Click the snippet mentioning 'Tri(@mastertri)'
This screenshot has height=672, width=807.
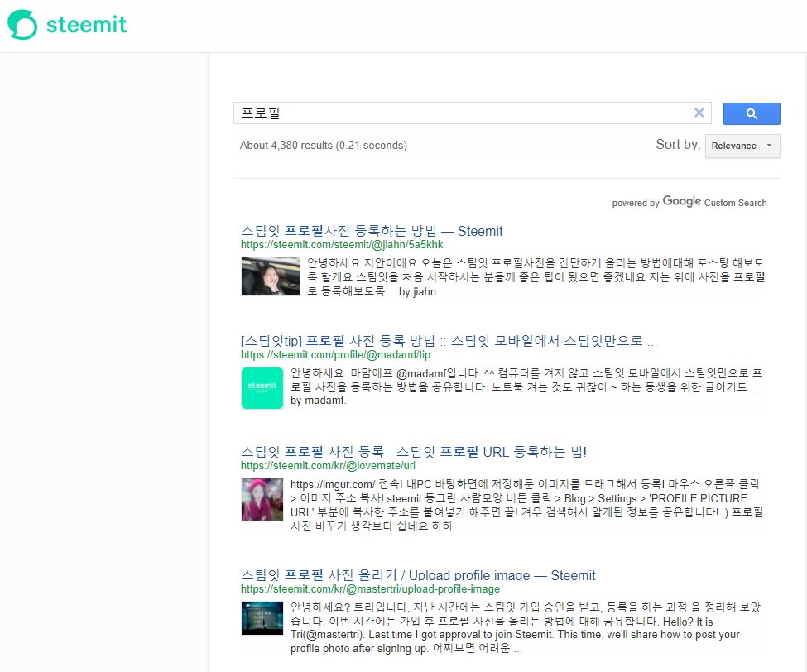526,628
